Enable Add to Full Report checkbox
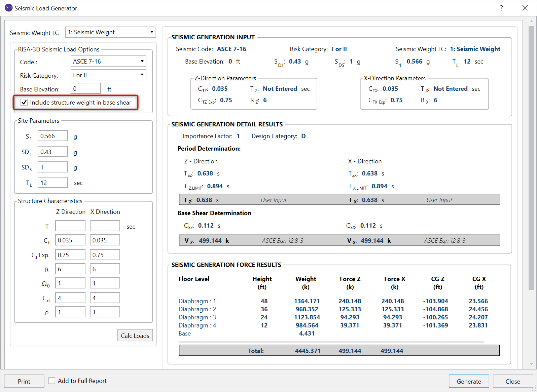This screenshot has width=537, height=392. [52, 381]
